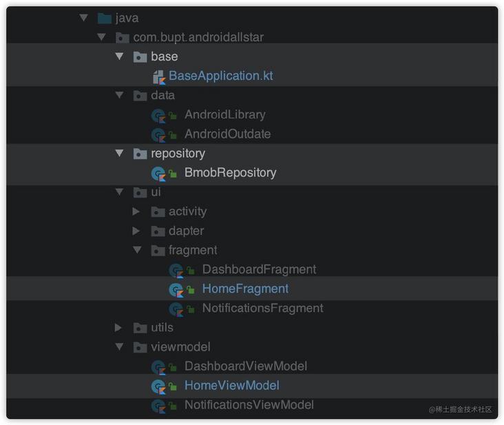Expand the dapter package arrow

(x=136, y=231)
